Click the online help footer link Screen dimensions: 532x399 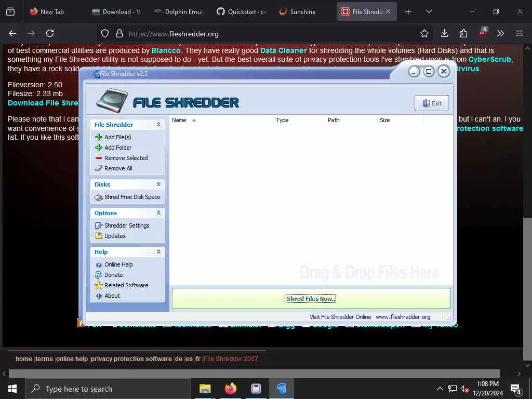pos(72,359)
